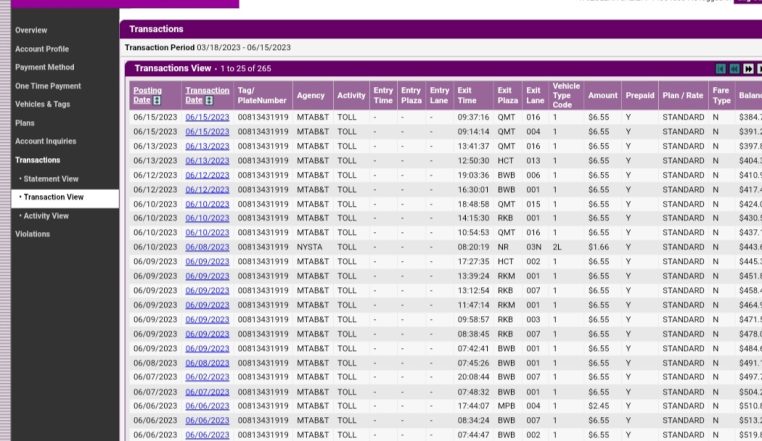762x441 pixels.
Task: Click the Tag/PlateNumber column header
Action: tap(262, 95)
